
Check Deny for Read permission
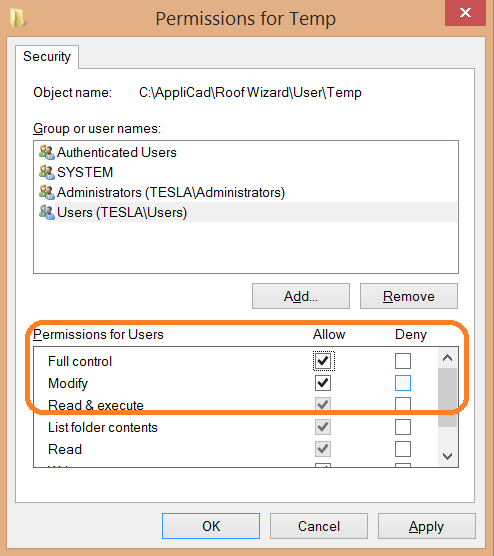click(x=403, y=449)
